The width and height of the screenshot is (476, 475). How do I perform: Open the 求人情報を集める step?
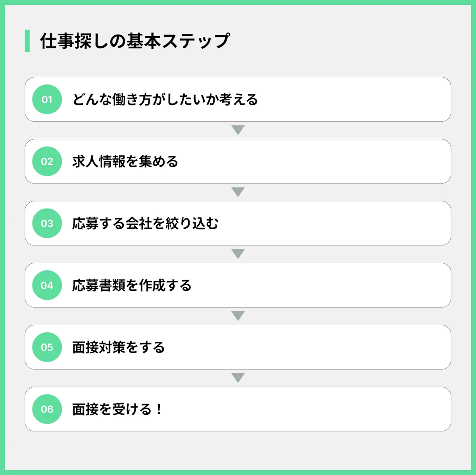coord(125,161)
